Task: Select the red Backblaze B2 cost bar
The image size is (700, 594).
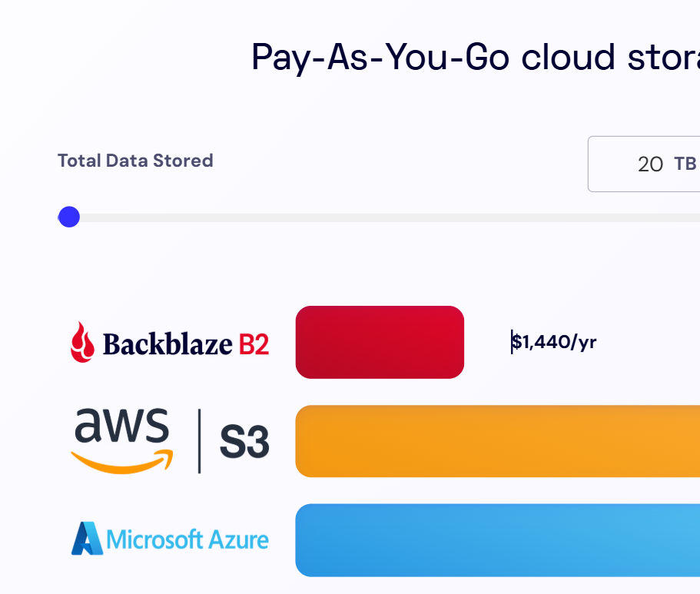Action: click(380, 342)
